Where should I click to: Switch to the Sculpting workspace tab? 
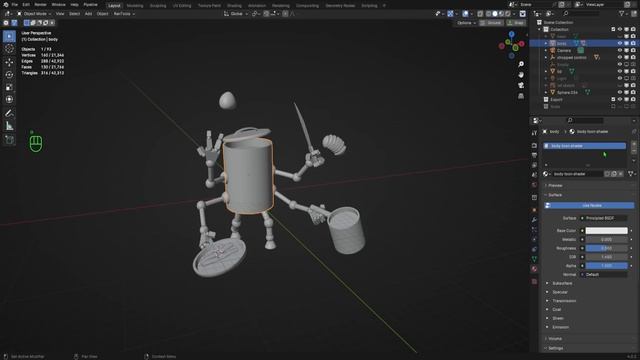pos(158,6)
